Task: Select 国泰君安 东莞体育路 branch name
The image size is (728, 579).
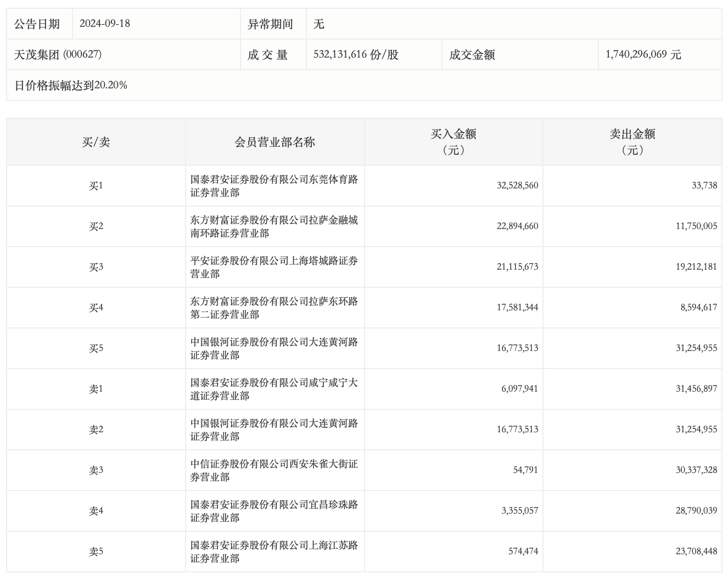Action: [x=274, y=186]
